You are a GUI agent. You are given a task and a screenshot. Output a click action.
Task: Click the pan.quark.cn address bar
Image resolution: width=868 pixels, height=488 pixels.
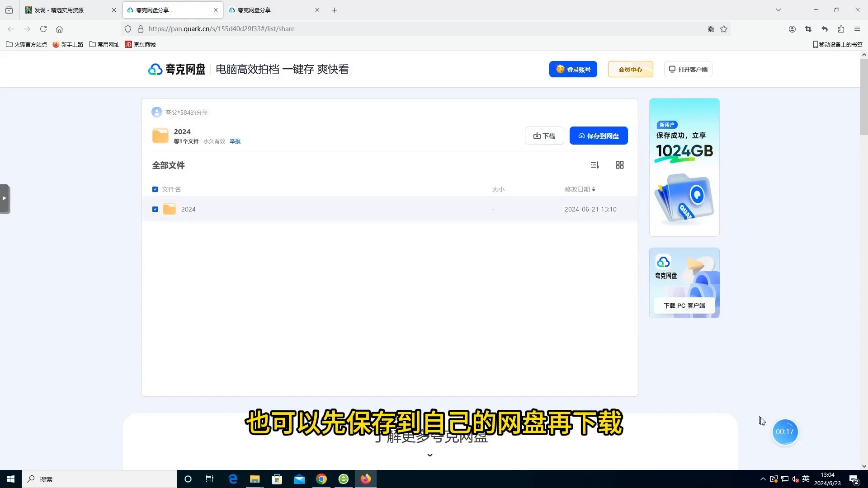(x=425, y=29)
